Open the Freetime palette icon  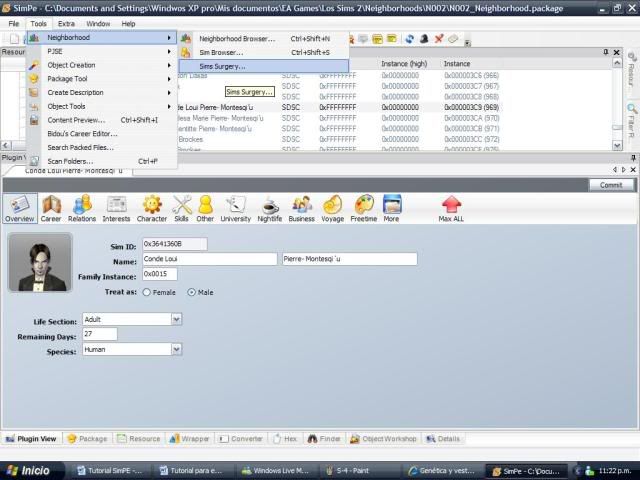tap(364, 209)
